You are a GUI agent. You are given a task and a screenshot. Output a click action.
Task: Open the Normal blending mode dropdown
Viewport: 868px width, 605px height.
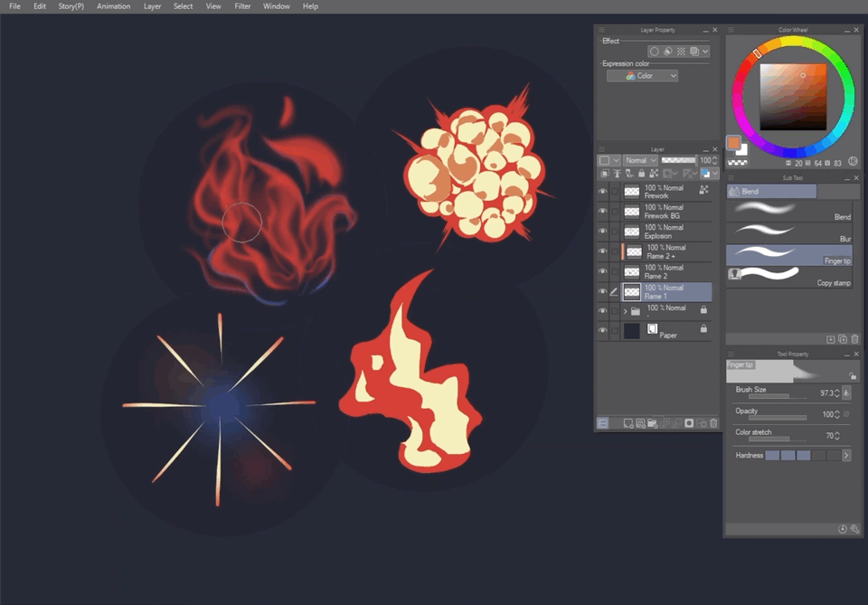[x=640, y=161]
